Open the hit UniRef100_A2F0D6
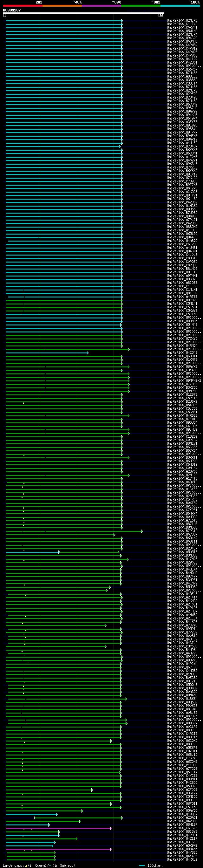Viewport: 203px width, 868px height. pyautogui.click(x=182, y=790)
